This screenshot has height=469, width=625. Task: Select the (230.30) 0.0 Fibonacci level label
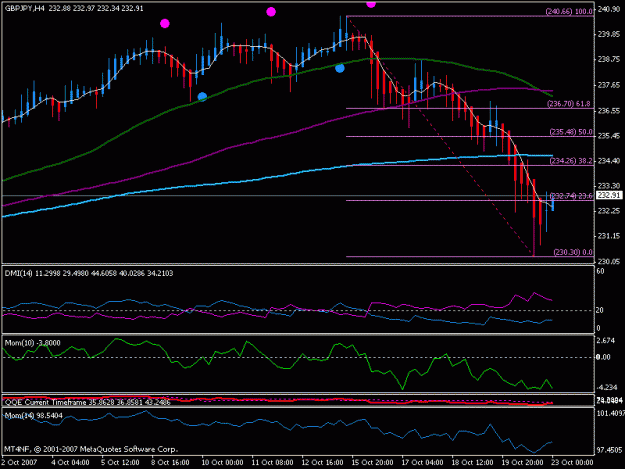click(x=573, y=252)
